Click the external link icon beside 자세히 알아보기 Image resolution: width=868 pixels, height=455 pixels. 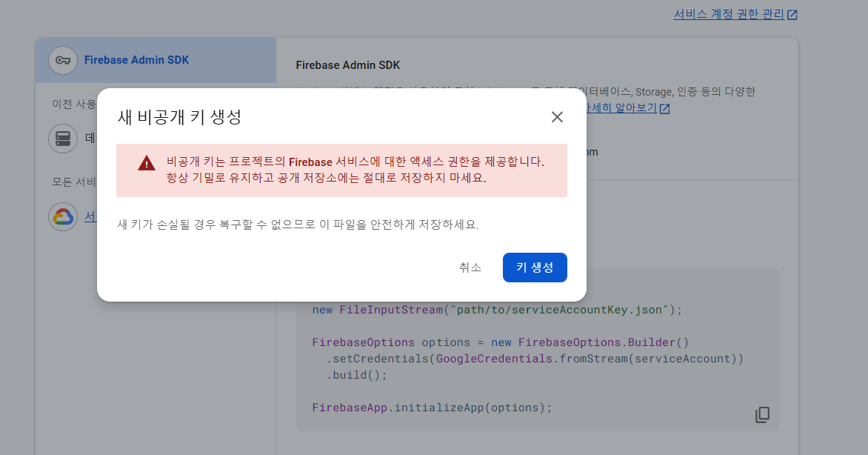point(665,109)
